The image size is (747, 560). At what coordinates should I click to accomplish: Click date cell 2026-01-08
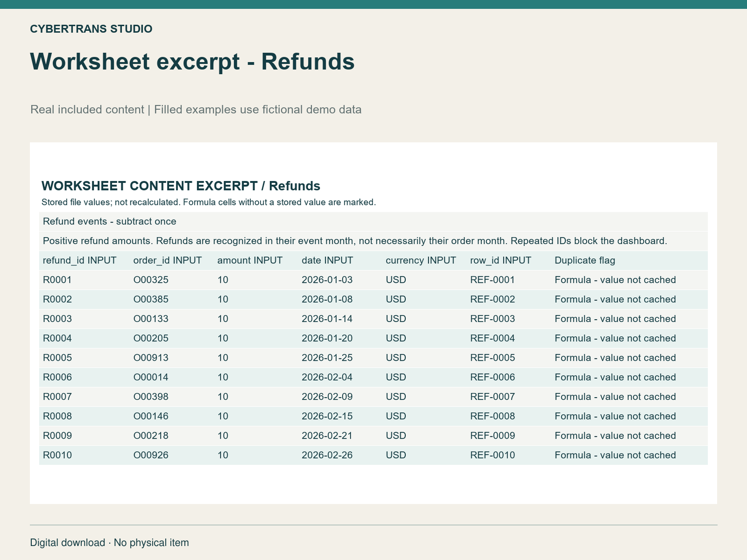(x=327, y=299)
